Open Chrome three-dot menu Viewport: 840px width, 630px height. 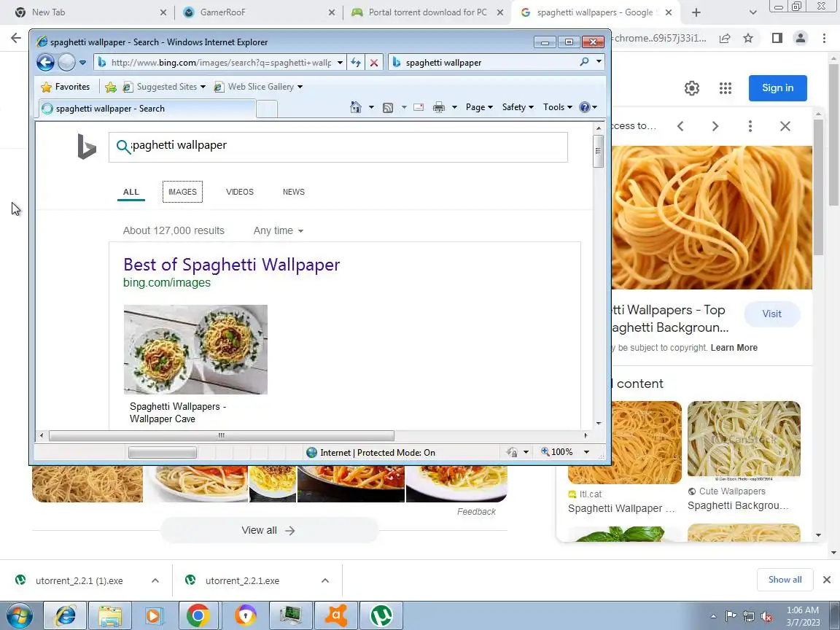click(x=824, y=38)
